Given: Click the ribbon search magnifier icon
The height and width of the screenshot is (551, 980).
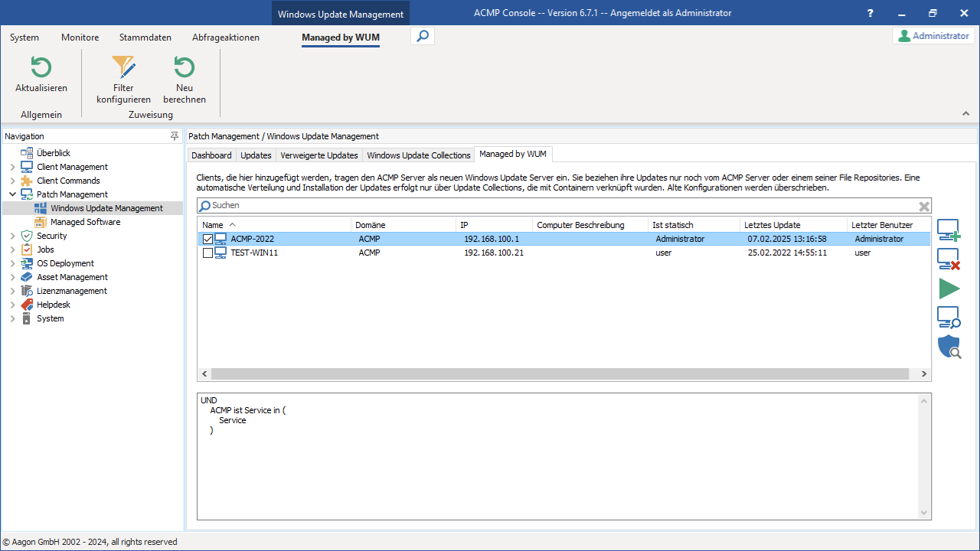Looking at the screenshot, I should pyautogui.click(x=423, y=36).
